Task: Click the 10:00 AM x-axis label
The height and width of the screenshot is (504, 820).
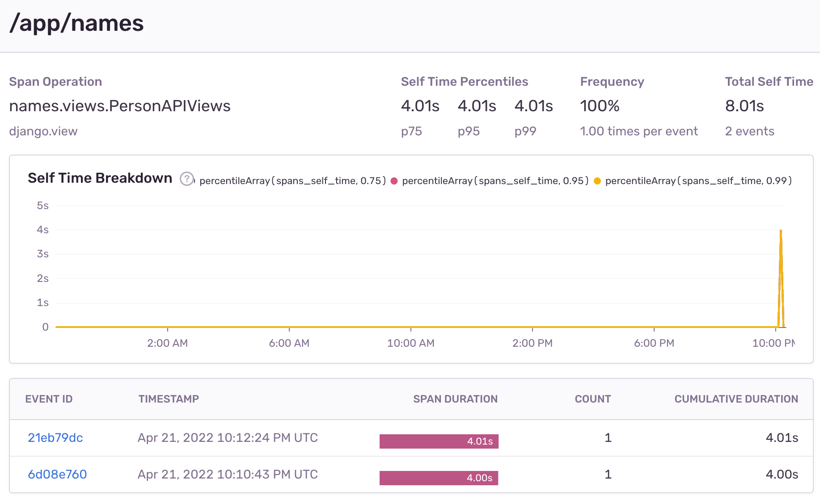Action: 410,343
